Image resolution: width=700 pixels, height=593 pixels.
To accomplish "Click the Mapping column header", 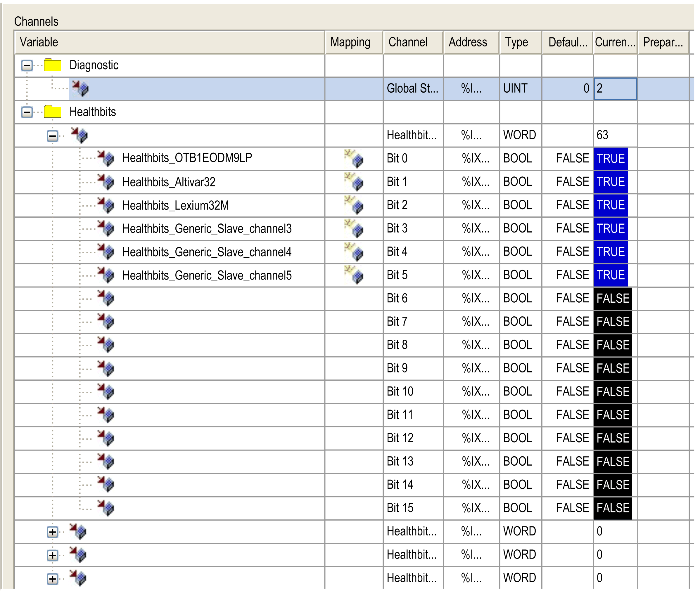I will pos(350,42).
